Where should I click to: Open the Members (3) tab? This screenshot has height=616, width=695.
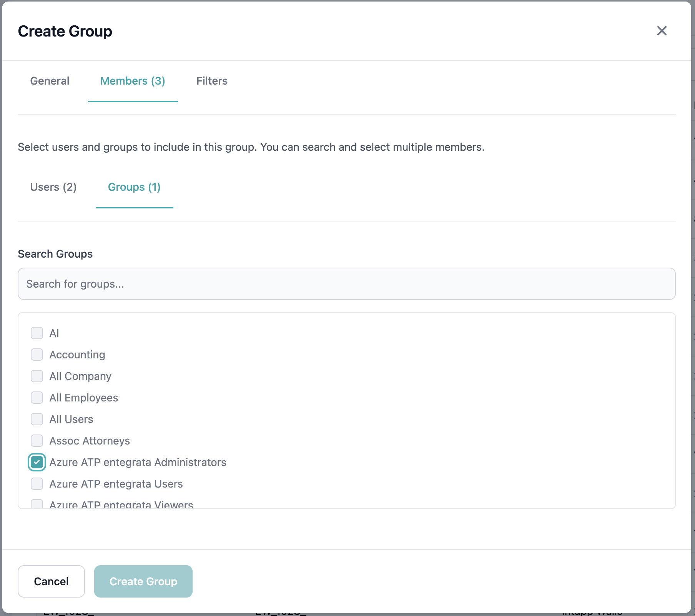coord(133,81)
